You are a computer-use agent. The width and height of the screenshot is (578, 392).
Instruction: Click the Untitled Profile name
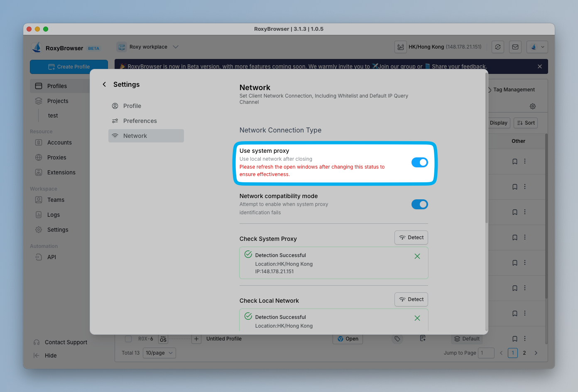224,339
